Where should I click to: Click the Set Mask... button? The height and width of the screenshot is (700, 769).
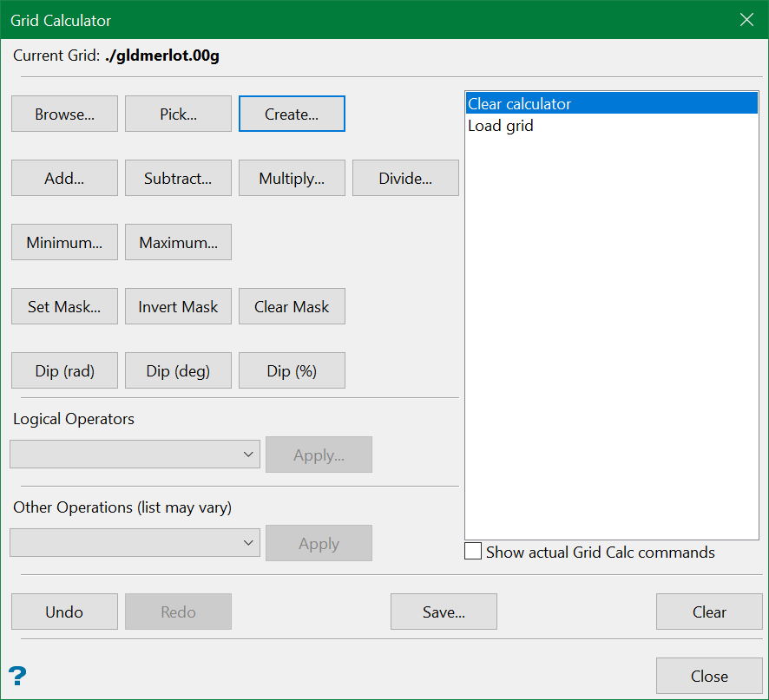(x=64, y=307)
